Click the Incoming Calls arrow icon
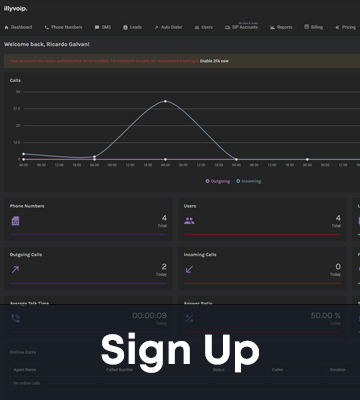 pyautogui.click(x=189, y=269)
